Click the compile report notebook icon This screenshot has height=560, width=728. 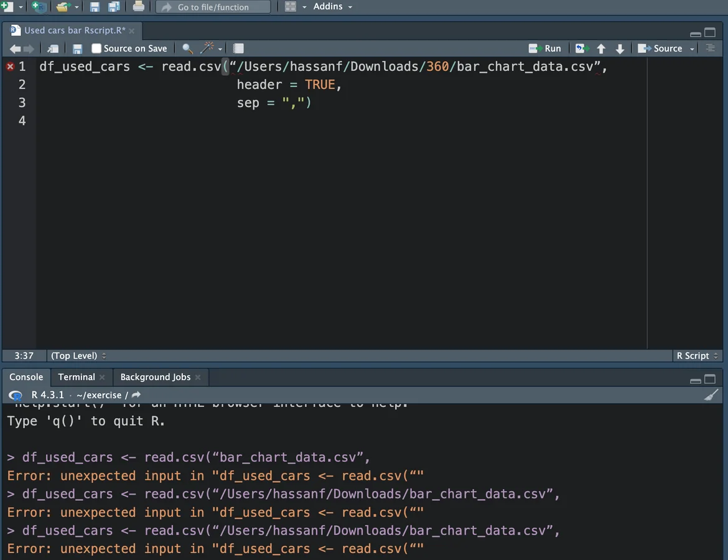point(238,49)
